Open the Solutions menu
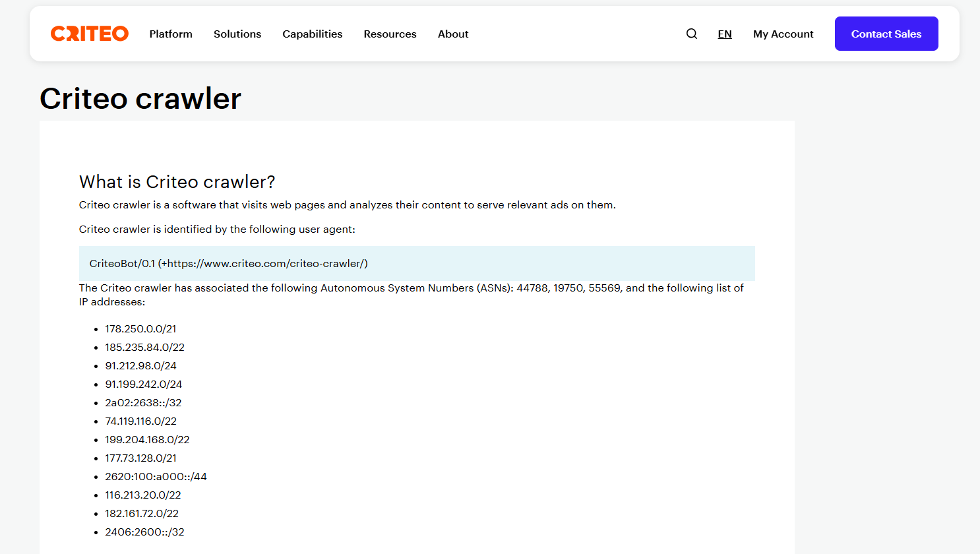The image size is (980, 554). coord(237,34)
